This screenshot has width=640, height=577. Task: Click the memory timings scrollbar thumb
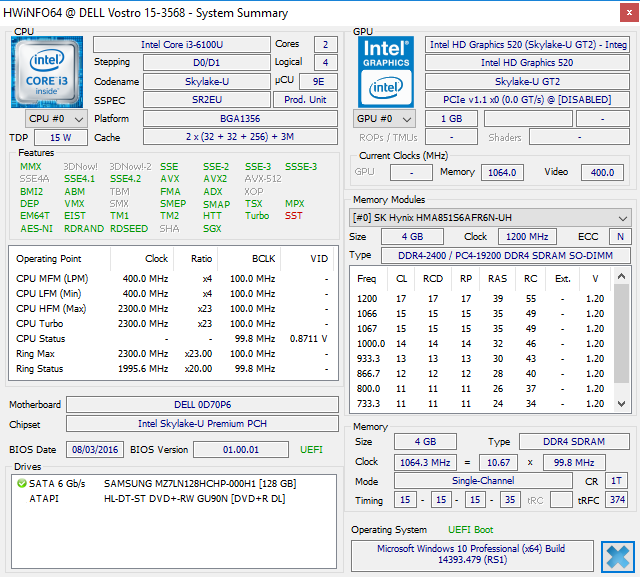pos(621,333)
